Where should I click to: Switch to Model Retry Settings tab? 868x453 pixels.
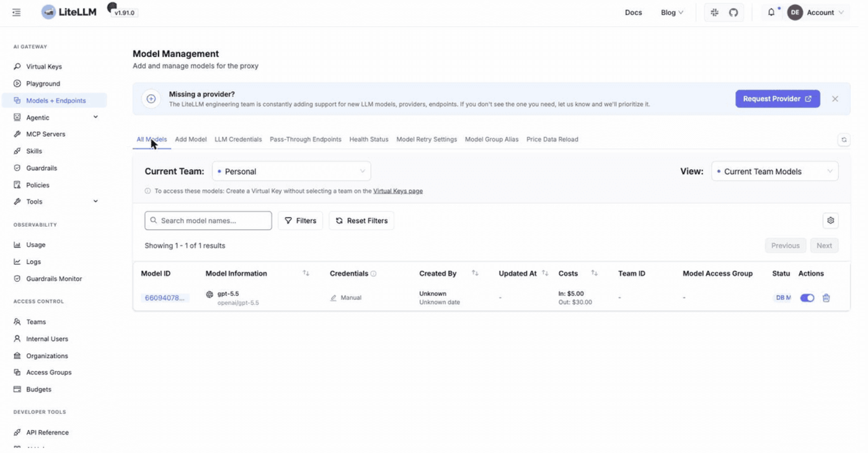coord(427,139)
